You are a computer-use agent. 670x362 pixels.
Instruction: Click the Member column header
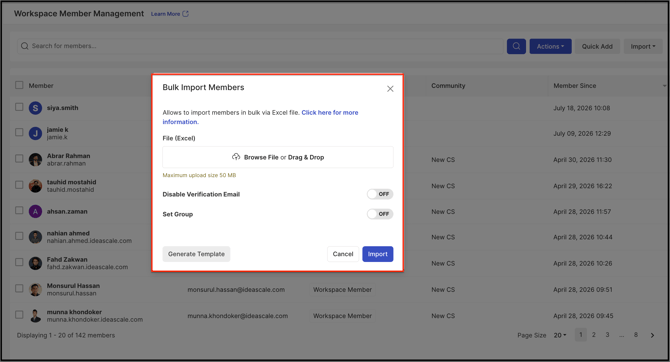coord(41,85)
